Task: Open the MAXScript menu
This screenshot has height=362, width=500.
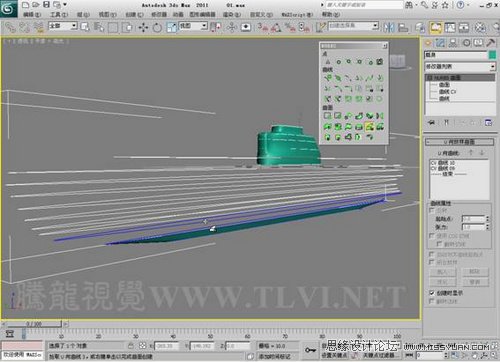Action: pyautogui.click(x=297, y=14)
